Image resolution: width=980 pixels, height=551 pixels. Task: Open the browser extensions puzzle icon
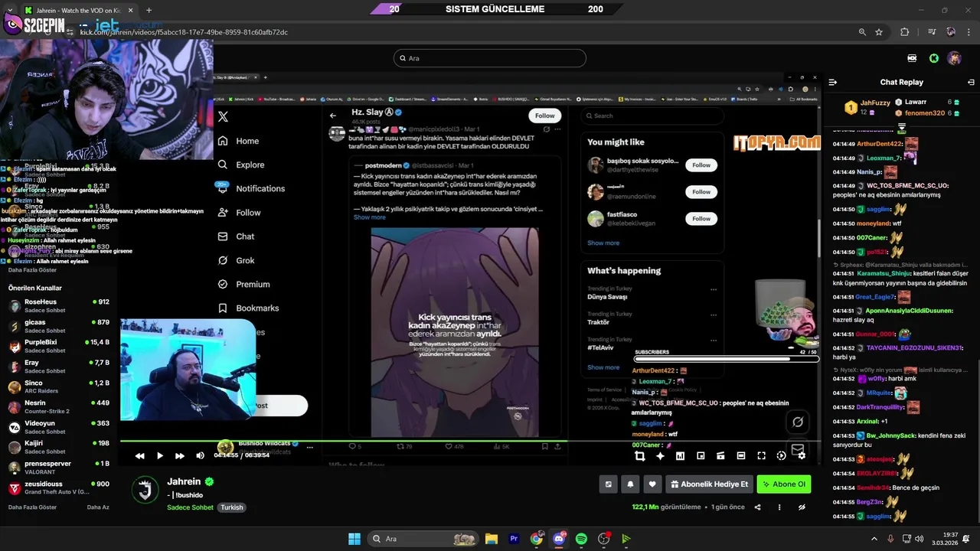[x=905, y=32]
